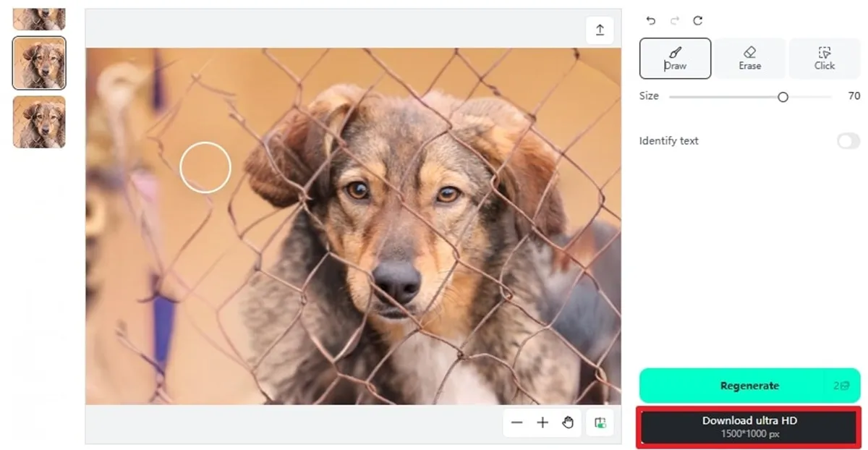Viewport: 868px width, 450px height.
Task: Undo the last edit
Action: tap(650, 21)
